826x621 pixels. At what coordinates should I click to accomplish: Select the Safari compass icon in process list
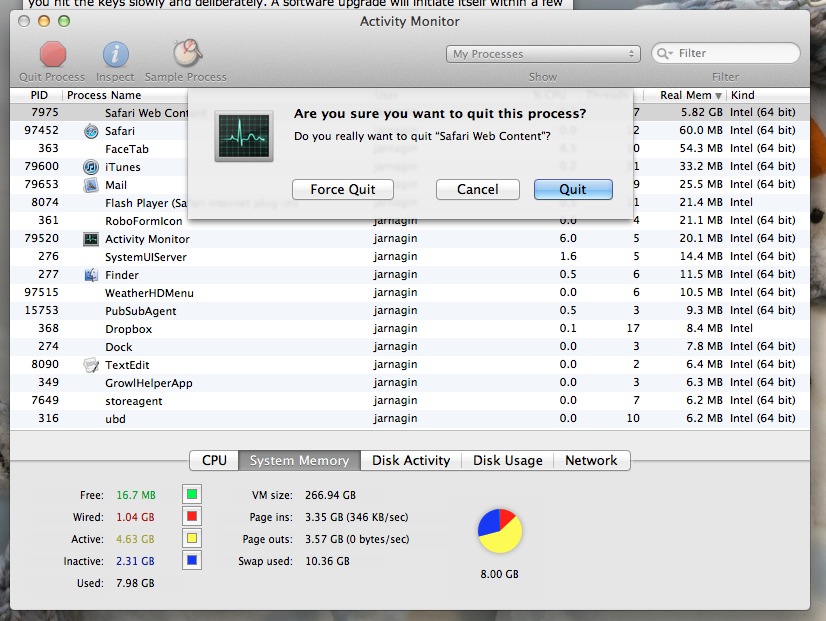(91, 131)
